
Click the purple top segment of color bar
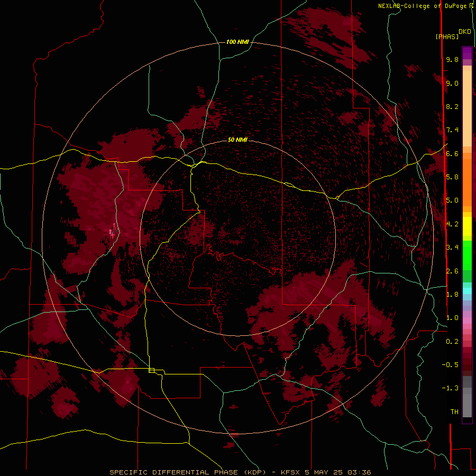click(x=467, y=53)
